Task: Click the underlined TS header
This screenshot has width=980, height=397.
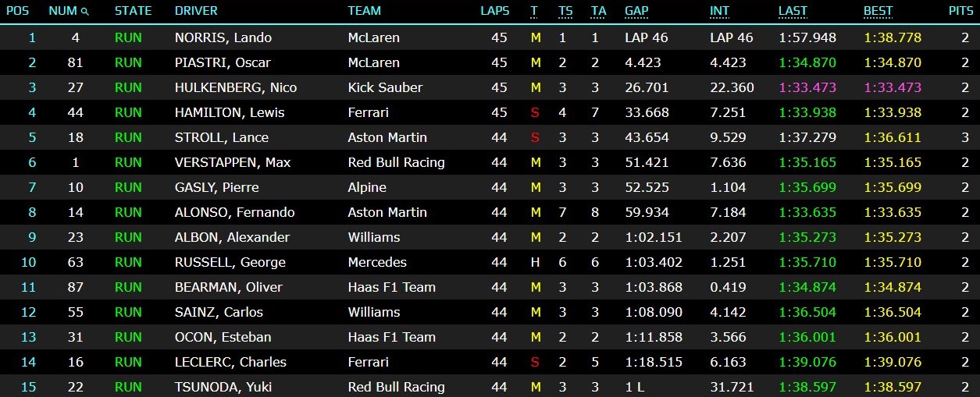Action: [x=565, y=11]
